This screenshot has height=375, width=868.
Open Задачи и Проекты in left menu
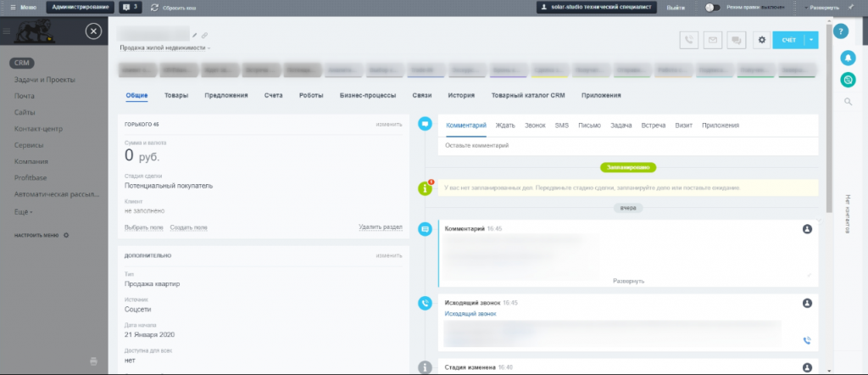tap(45, 80)
